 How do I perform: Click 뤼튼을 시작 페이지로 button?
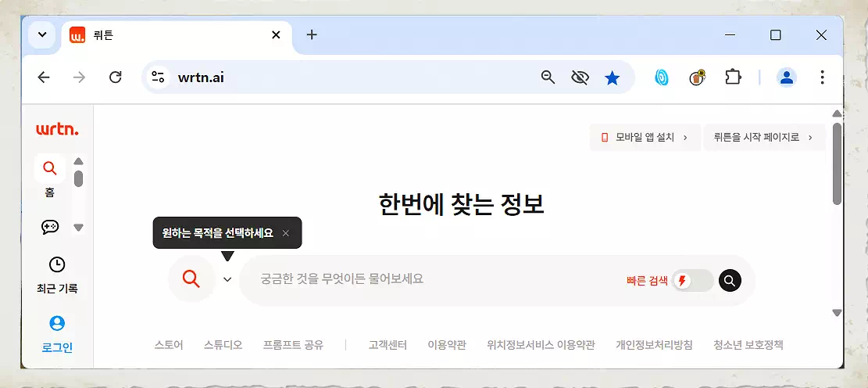(763, 138)
